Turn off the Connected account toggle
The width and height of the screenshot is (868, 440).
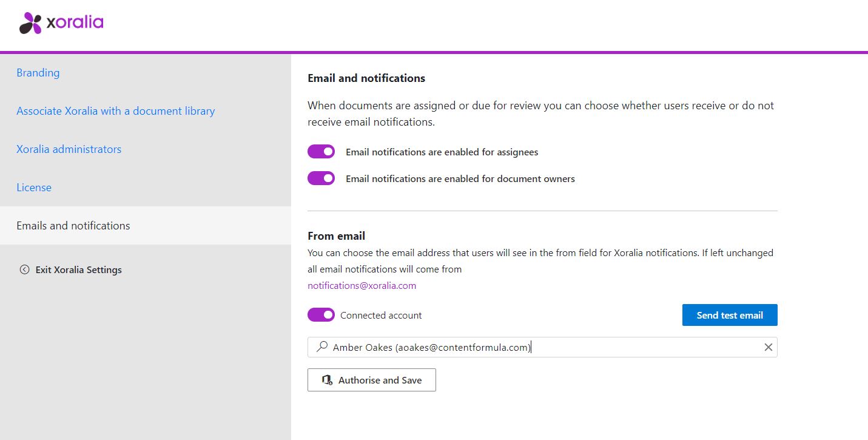click(321, 315)
